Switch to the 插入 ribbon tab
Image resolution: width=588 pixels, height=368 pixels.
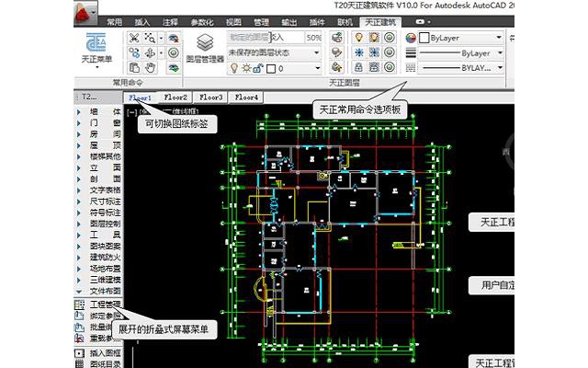click(x=142, y=22)
